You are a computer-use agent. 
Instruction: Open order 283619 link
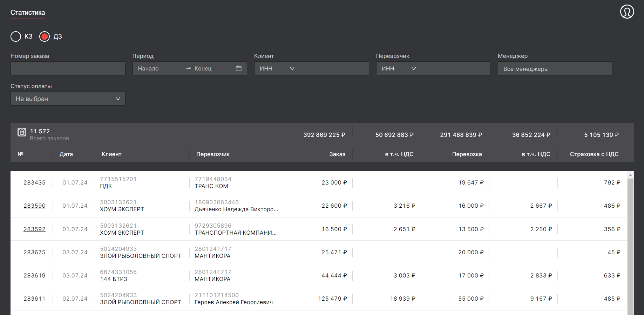coord(34,275)
